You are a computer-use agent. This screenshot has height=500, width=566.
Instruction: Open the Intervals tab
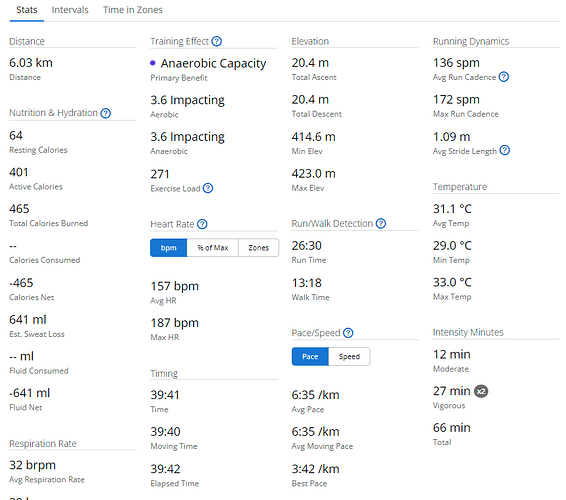70,10
